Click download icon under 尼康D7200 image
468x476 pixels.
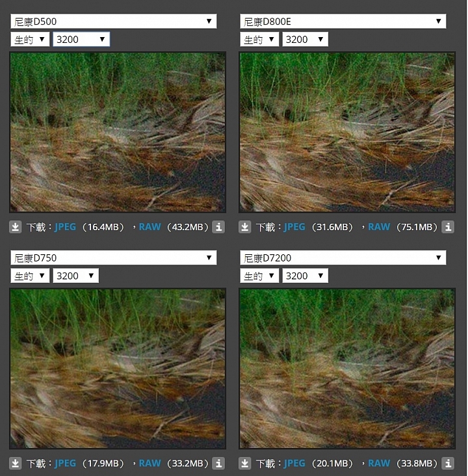click(244, 464)
